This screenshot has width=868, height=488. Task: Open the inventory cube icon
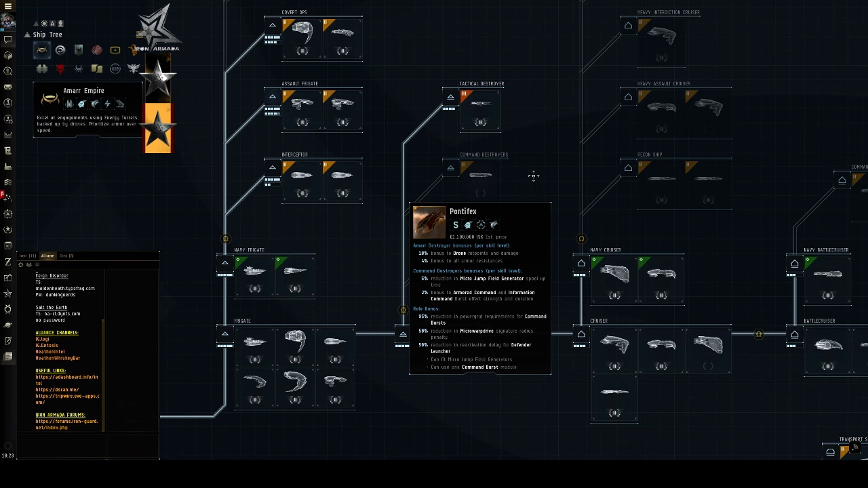click(7, 56)
